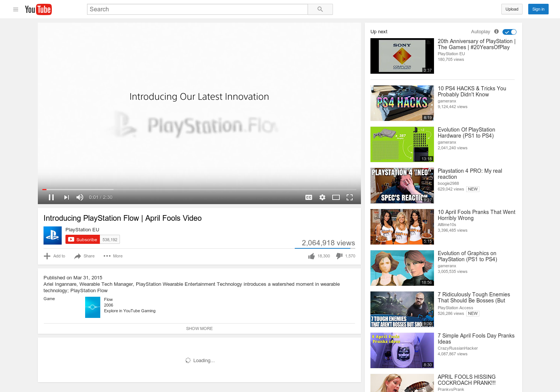Image resolution: width=560 pixels, height=392 pixels.
Task: Open Evolution of Graphics on PlayStation thumbnail
Action: [402, 268]
